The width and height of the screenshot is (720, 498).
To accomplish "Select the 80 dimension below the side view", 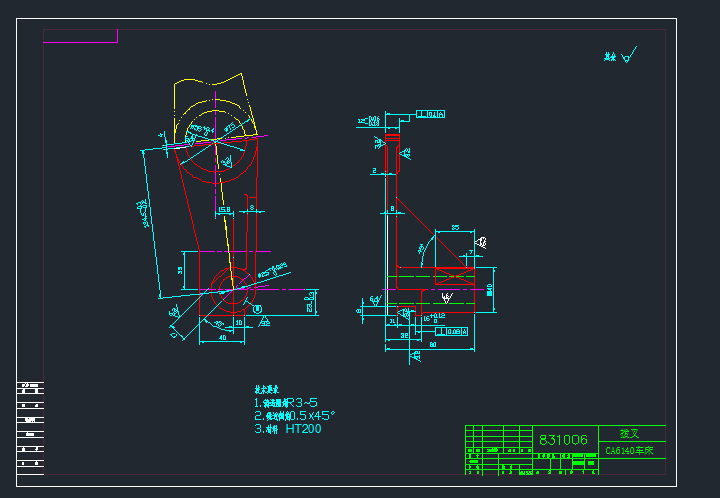I will click(x=432, y=344).
